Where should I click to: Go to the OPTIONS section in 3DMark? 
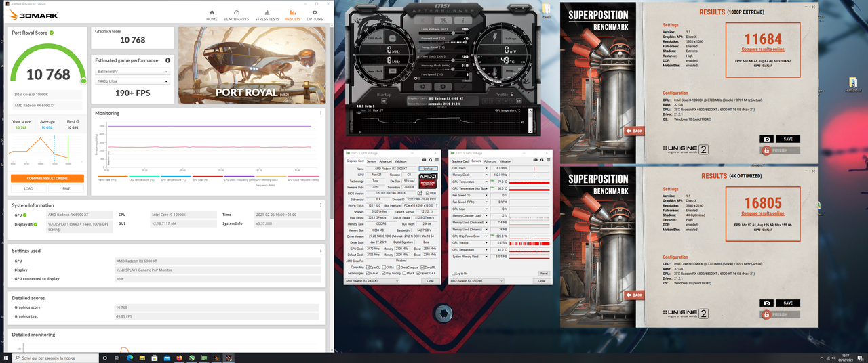315,14
